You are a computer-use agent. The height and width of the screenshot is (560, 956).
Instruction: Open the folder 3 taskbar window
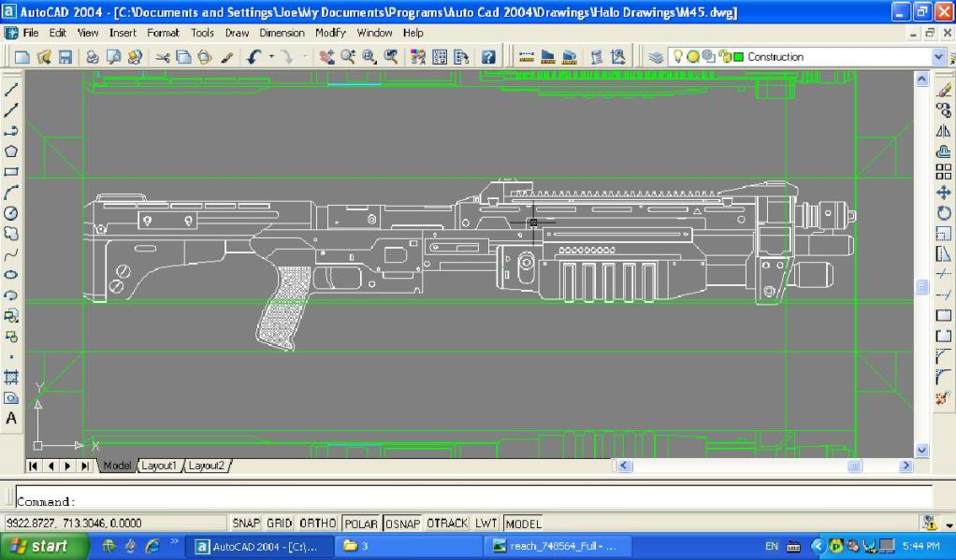[409, 547]
